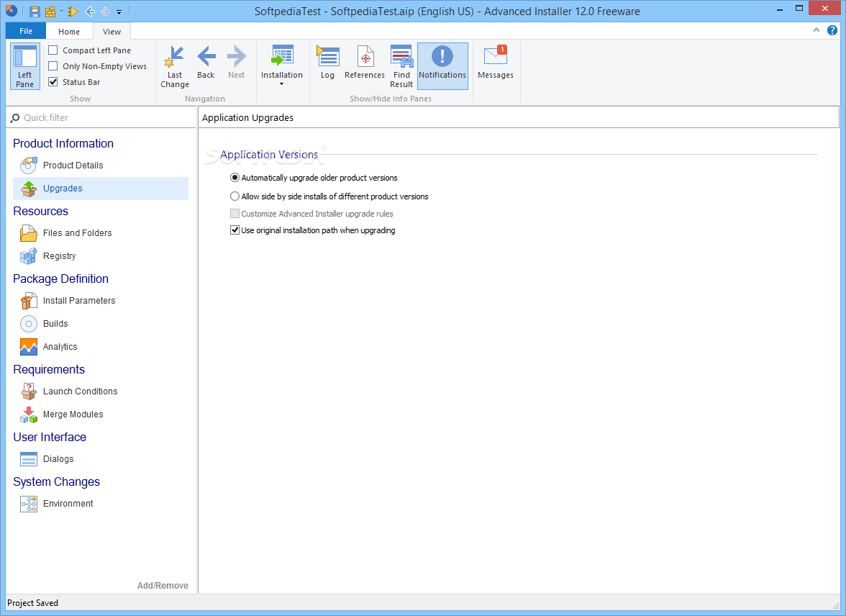The width and height of the screenshot is (846, 616).
Task: Switch to the Home ribbon tab
Action: 69,32
